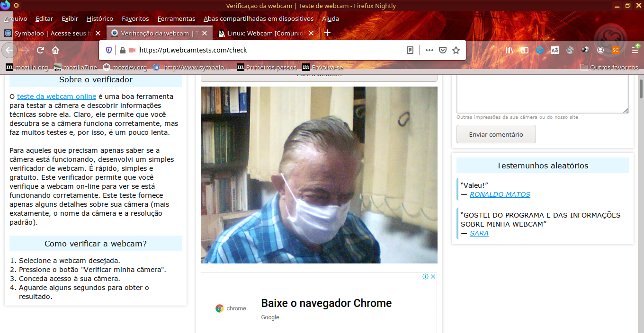Open page actions three-dot menu
The height and width of the screenshot is (333, 644).
point(429,50)
